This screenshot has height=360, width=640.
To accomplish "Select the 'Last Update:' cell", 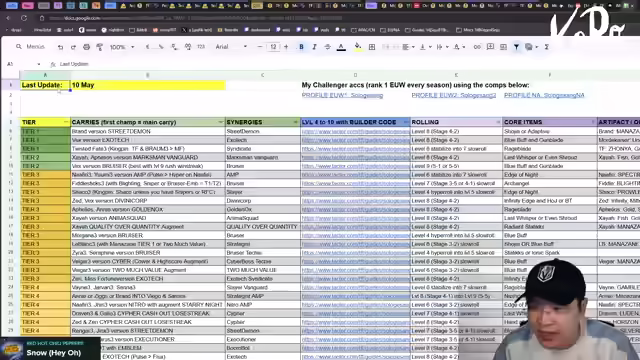I will tap(45, 85).
